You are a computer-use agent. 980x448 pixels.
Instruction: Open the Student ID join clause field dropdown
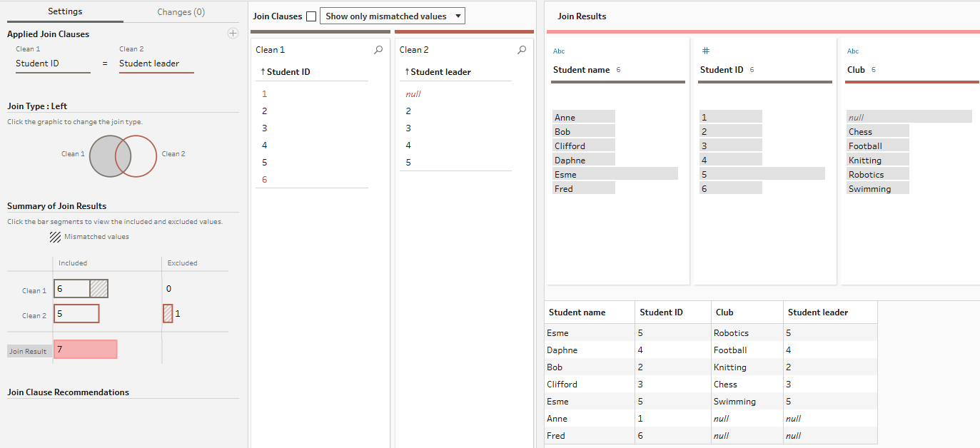coord(53,63)
